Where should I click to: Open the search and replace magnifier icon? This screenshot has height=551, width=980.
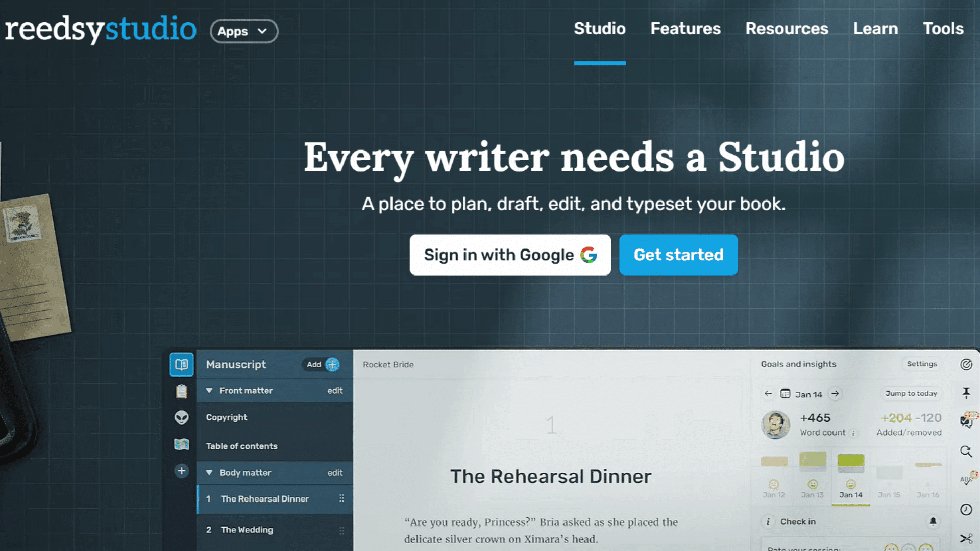pos(966,451)
